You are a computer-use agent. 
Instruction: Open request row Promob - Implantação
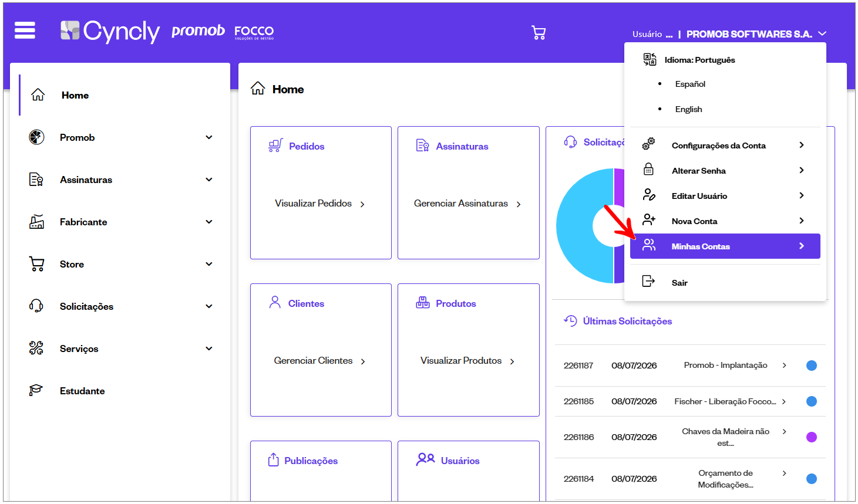(x=690, y=366)
